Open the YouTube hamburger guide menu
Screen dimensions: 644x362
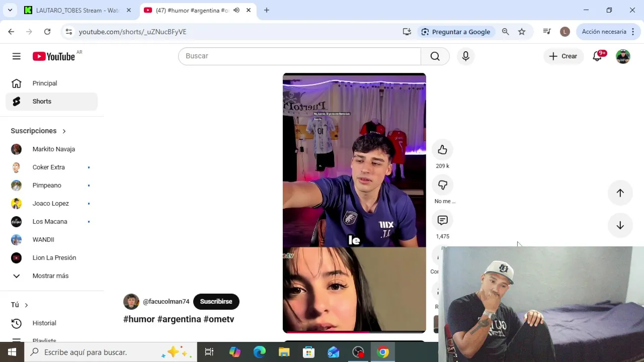point(17,56)
